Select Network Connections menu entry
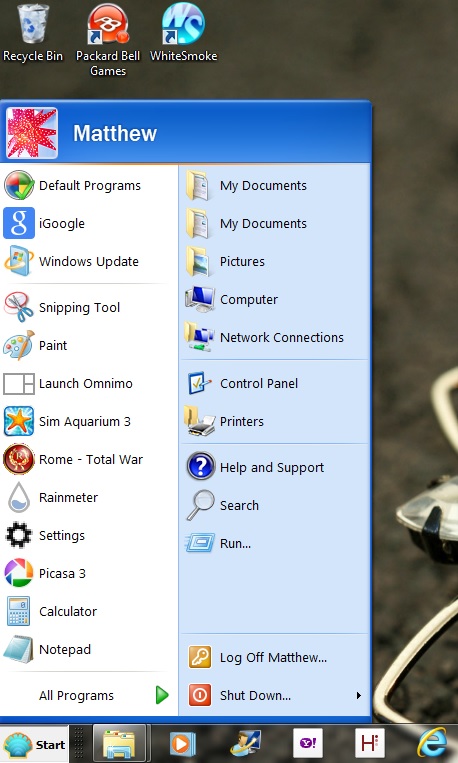458x763 pixels. tap(275, 337)
